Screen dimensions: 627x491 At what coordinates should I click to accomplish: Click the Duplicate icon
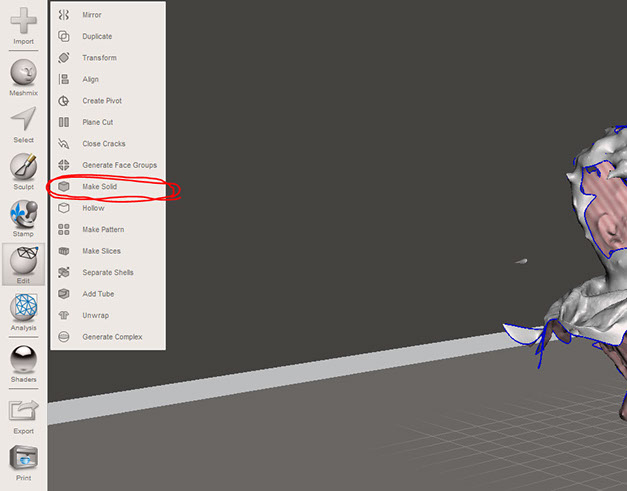[x=64, y=36]
